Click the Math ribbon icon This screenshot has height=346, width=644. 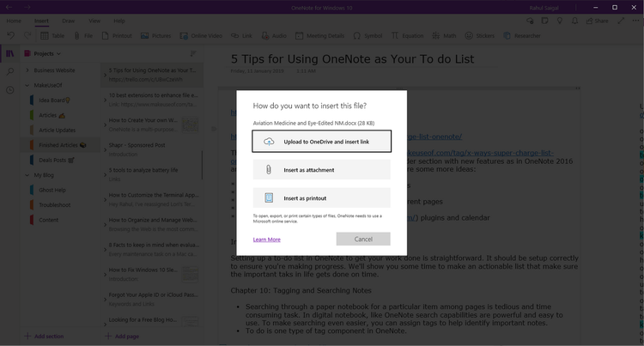tap(435, 36)
